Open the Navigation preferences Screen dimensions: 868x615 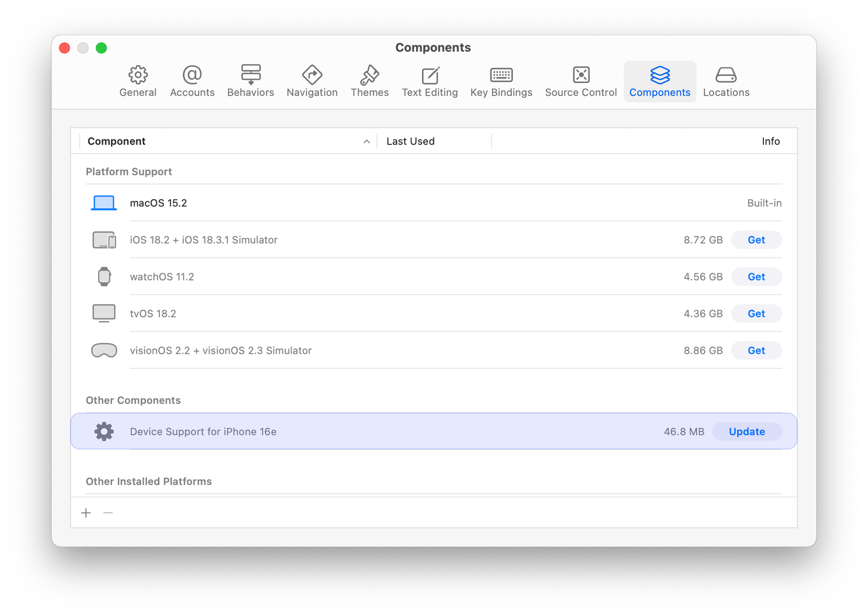312,81
